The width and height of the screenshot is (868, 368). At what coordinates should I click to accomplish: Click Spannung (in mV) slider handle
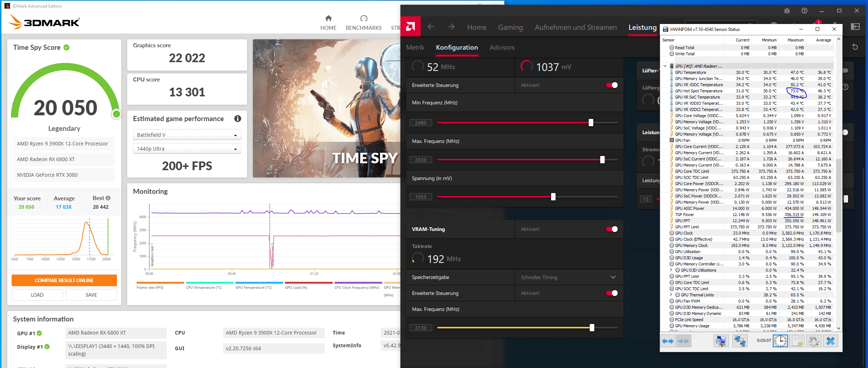click(x=553, y=197)
